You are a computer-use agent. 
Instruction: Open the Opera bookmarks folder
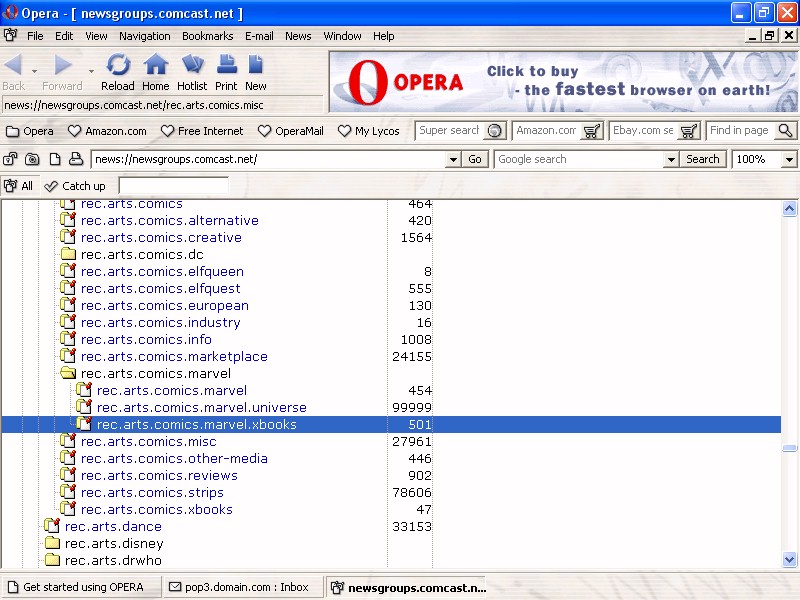pos(30,131)
